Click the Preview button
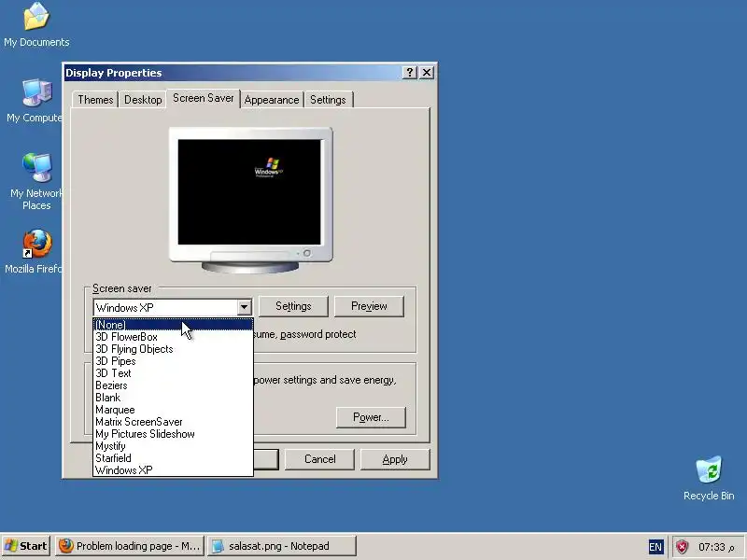747x560 pixels. 369,306
